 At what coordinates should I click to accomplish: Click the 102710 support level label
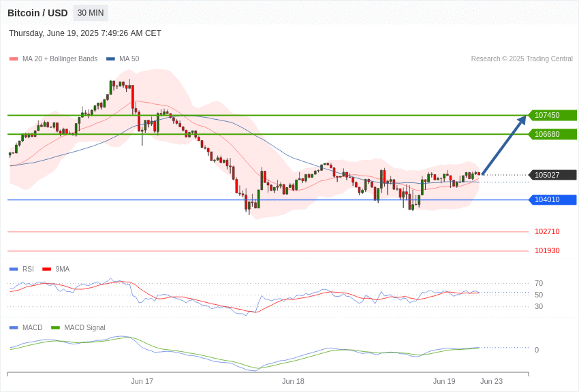pyautogui.click(x=547, y=231)
